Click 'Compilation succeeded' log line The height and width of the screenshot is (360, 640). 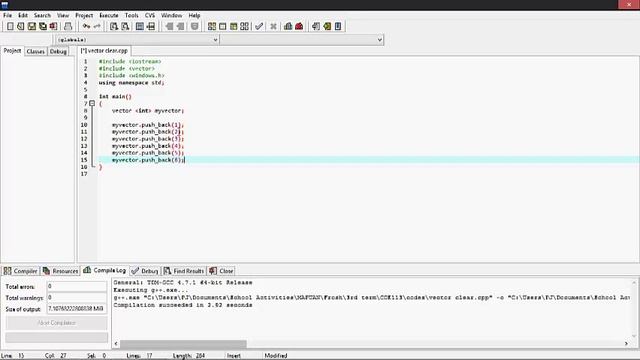[183, 305]
